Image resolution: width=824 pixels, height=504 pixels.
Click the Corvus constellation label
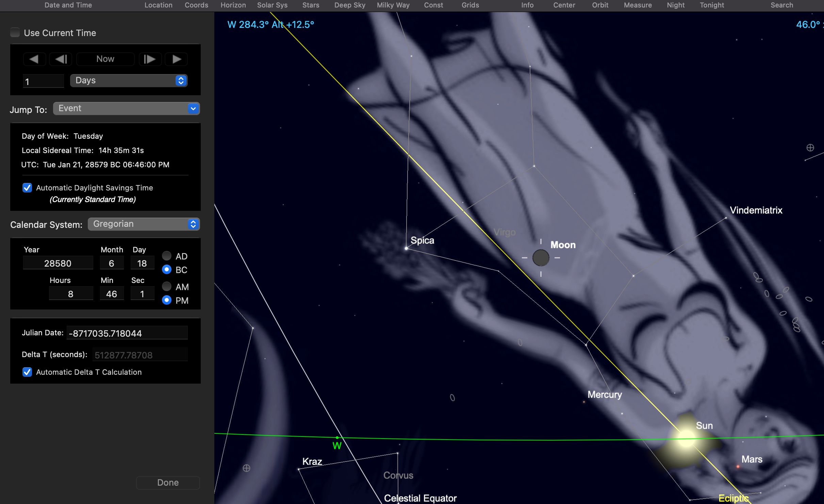pos(398,475)
